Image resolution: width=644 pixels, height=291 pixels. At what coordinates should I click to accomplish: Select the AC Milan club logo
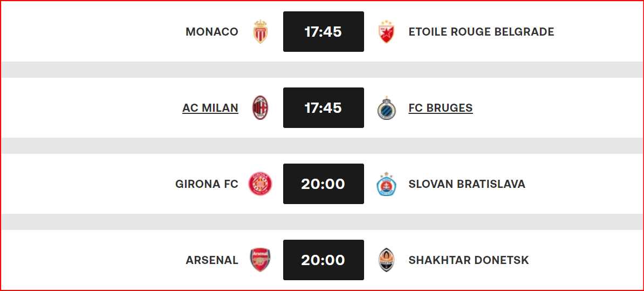point(261,107)
